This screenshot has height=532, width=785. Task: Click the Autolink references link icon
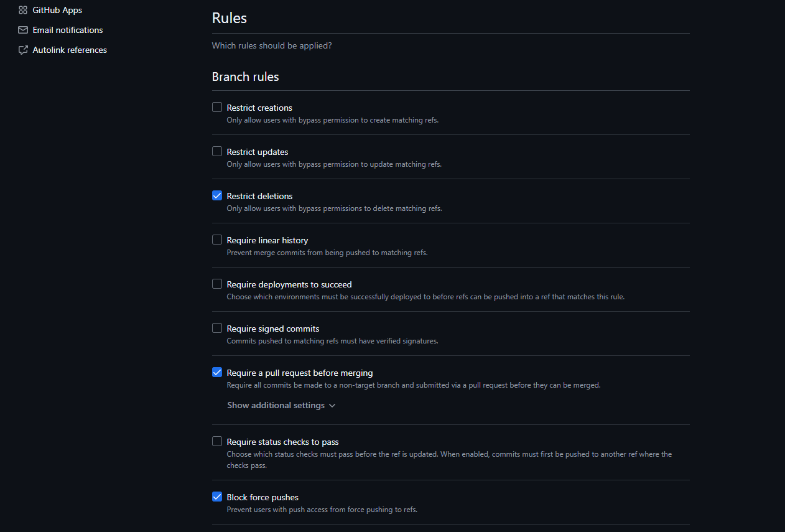coord(22,49)
